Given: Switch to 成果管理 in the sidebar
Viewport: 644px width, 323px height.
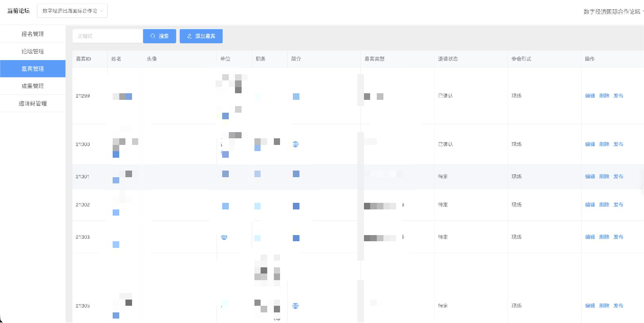Looking at the screenshot, I should [x=33, y=86].
